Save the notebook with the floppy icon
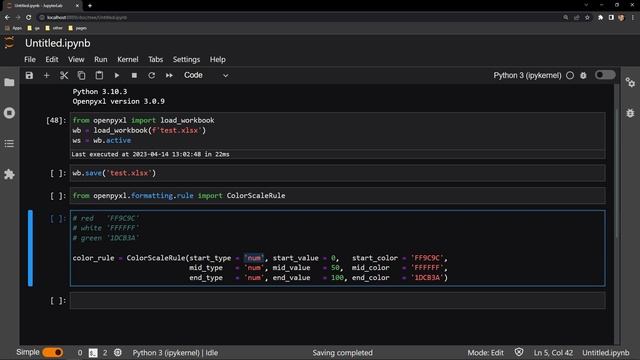640x360 pixels. click(x=29, y=76)
